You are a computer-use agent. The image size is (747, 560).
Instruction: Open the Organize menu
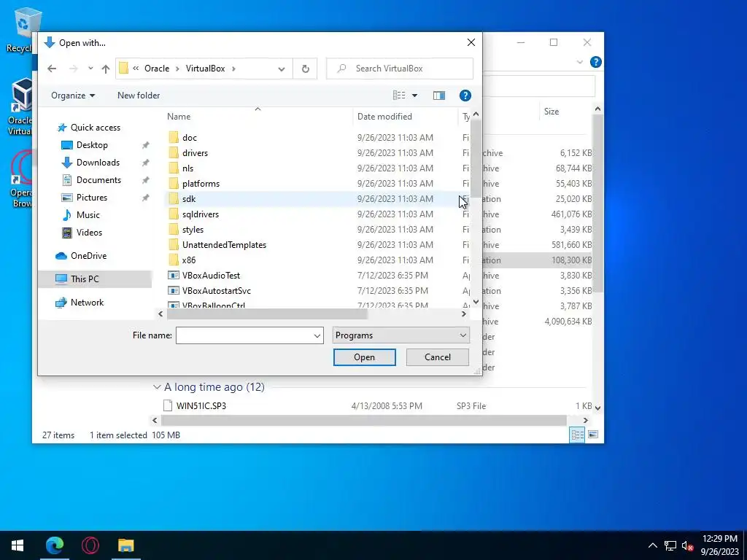click(x=73, y=96)
